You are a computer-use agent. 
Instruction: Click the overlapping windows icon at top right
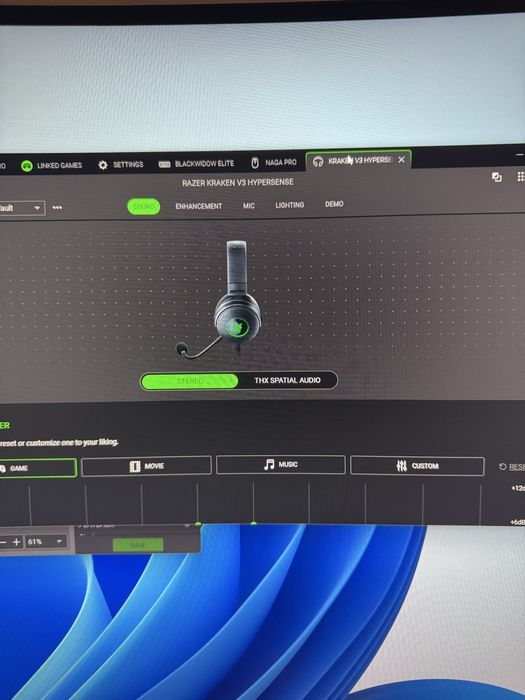[496, 177]
